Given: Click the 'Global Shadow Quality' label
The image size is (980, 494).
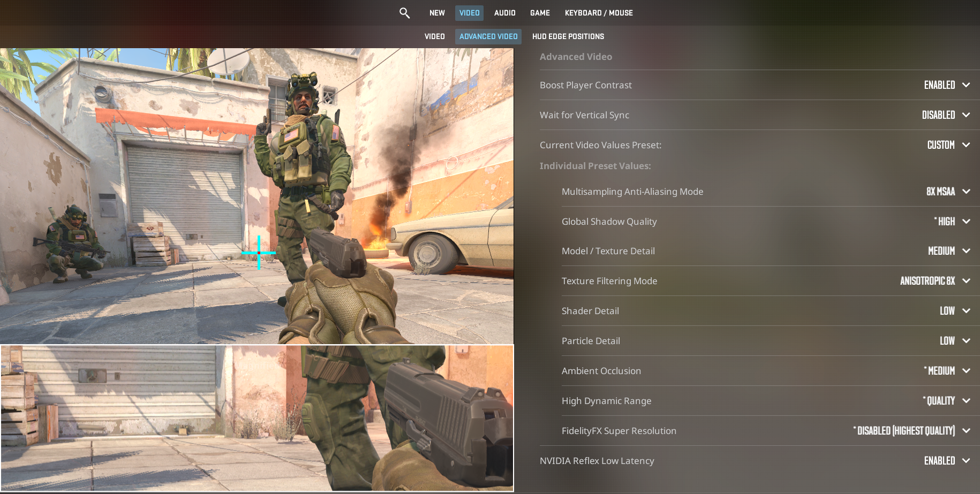Looking at the screenshot, I should [609, 222].
